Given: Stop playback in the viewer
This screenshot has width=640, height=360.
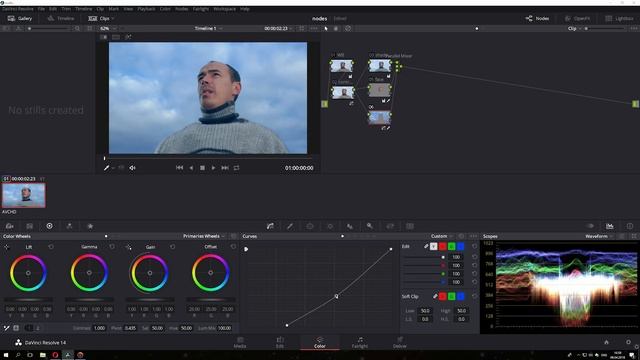Looking at the screenshot, I should [202, 168].
